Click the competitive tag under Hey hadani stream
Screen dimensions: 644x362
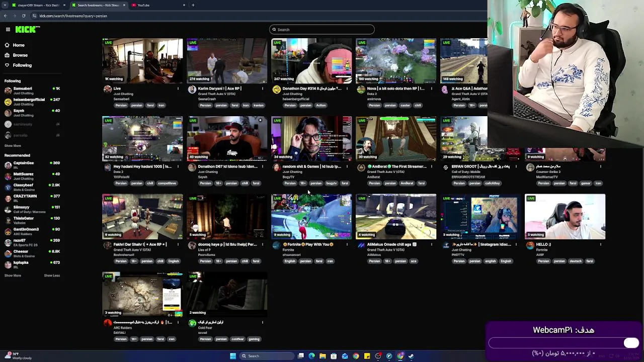pyautogui.click(x=167, y=184)
